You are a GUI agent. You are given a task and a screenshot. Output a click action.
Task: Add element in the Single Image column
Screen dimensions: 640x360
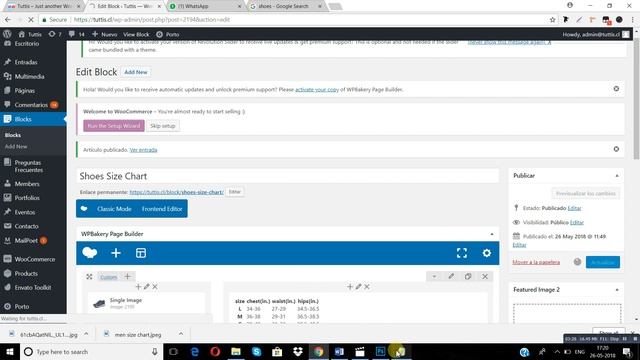(x=138, y=287)
